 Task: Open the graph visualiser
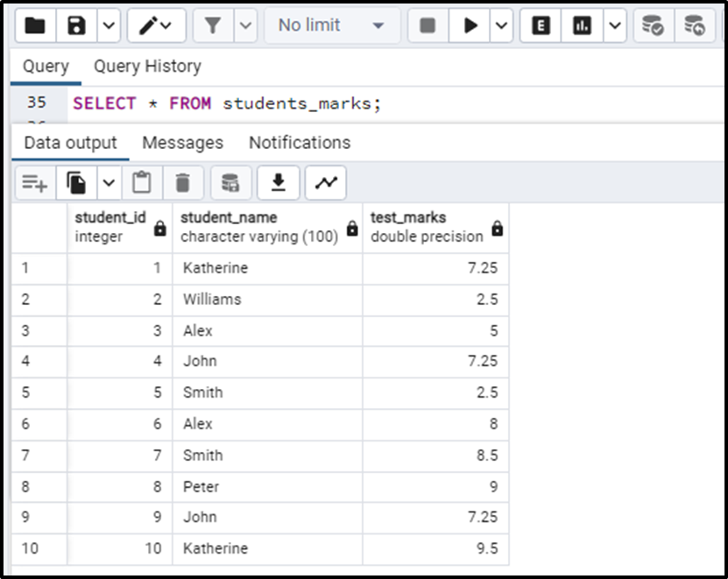pyautogui.click(x=325, y=182)
